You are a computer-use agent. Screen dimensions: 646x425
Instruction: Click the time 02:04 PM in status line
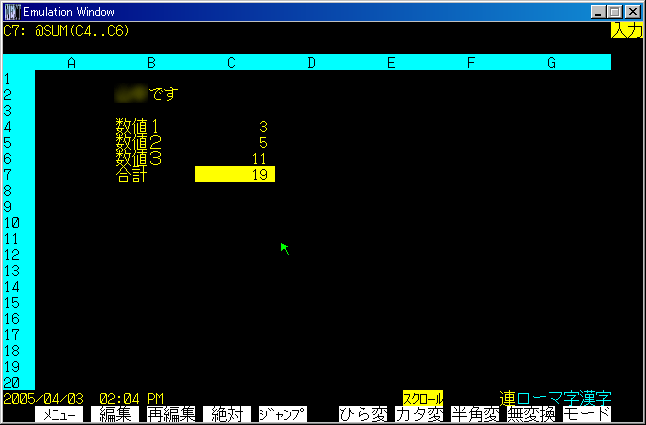pos(131,399)
